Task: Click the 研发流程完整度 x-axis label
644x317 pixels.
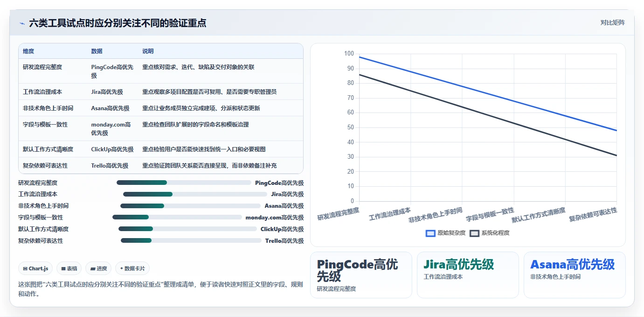Action: pyautogui.click(x=339, y=214)
